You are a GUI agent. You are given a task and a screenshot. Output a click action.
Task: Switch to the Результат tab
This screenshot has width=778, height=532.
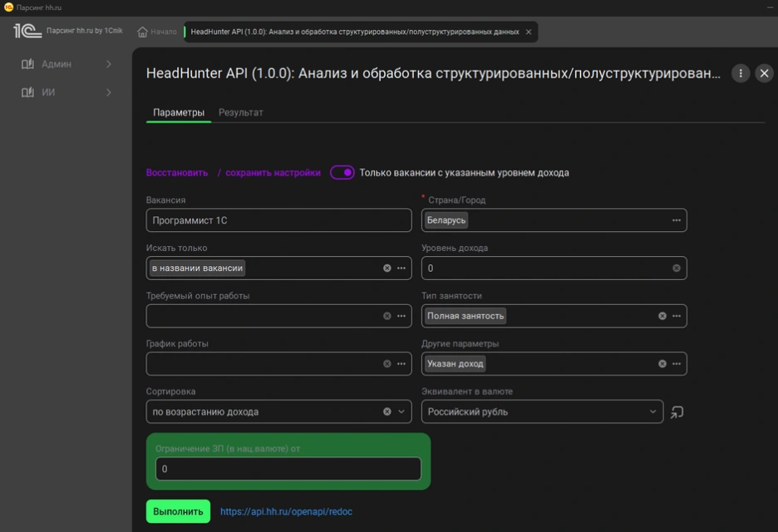[x=241, y=112]
